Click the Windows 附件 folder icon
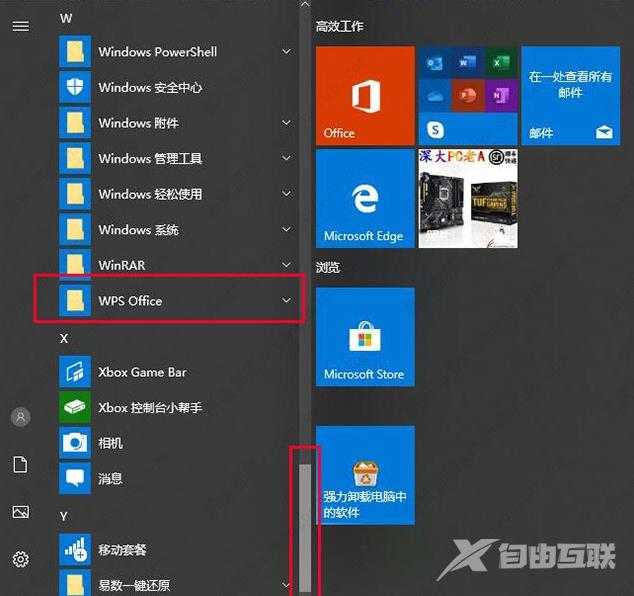 coord(75,123)
